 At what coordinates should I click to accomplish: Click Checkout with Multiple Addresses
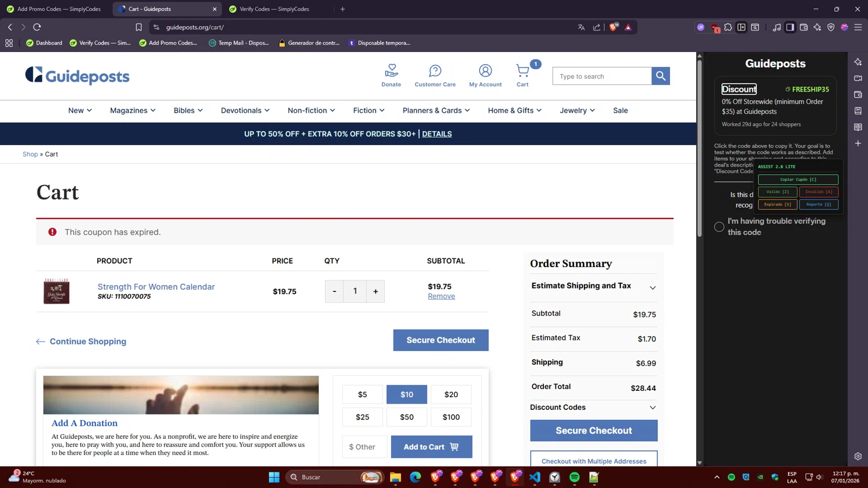pyautogui.click(x=594, y=461)
